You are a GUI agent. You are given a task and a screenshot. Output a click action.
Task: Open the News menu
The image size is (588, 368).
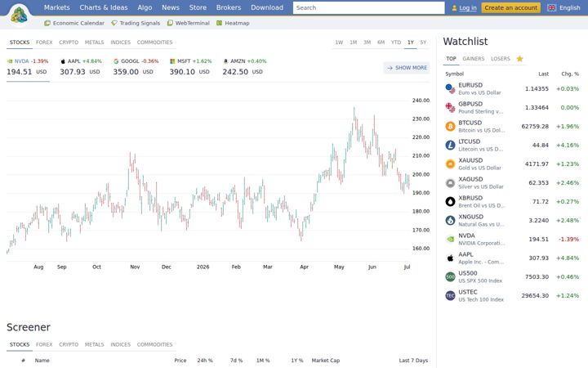tap(171, 7)
